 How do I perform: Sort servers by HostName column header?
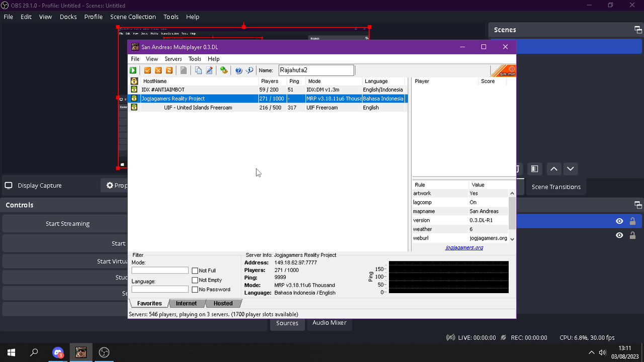click(199, 81)
